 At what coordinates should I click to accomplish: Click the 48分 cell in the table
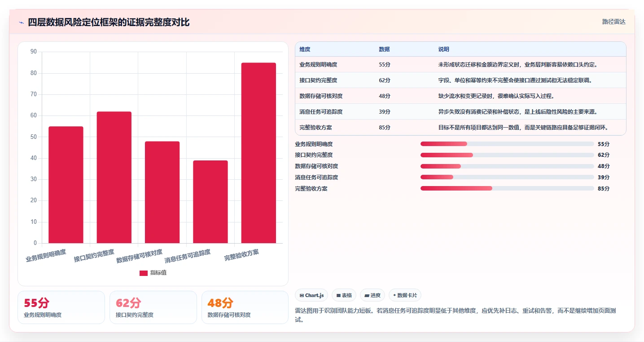point(385,96)
